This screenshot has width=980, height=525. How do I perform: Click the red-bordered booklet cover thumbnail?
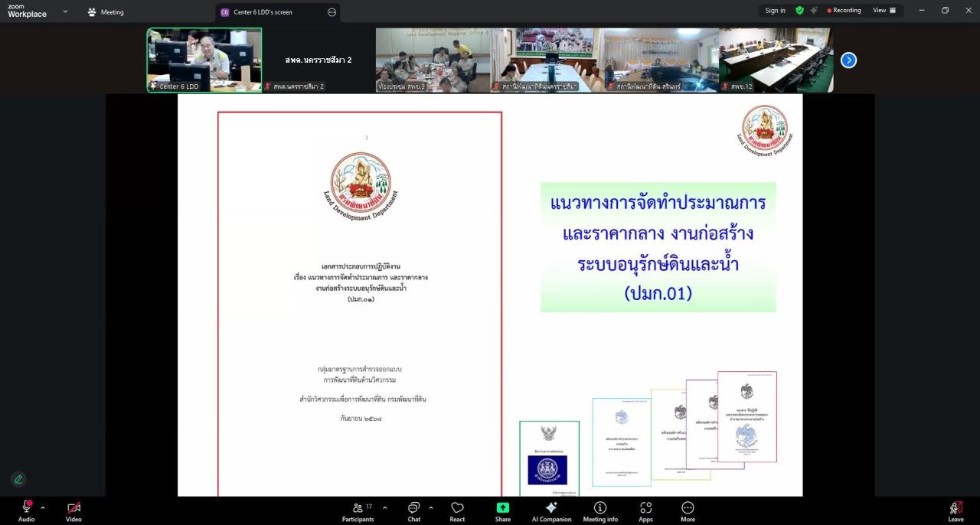pyautogui.click(x=747, y=417)
